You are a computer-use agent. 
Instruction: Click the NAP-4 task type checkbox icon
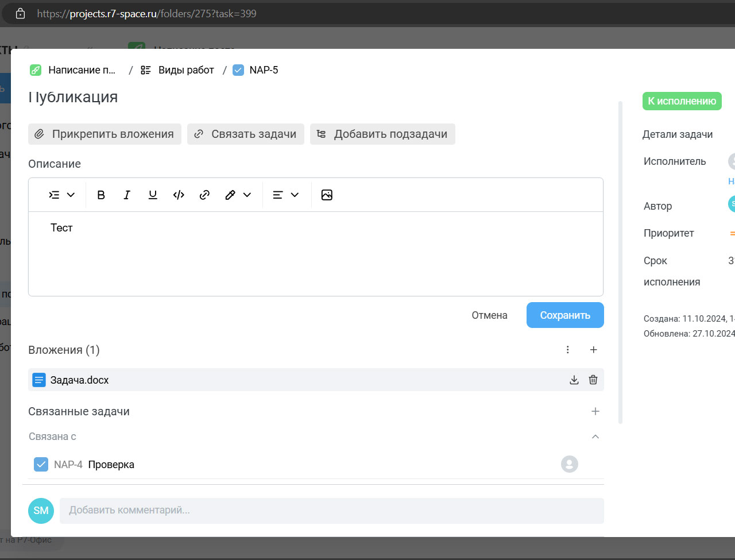coord(41,464)
